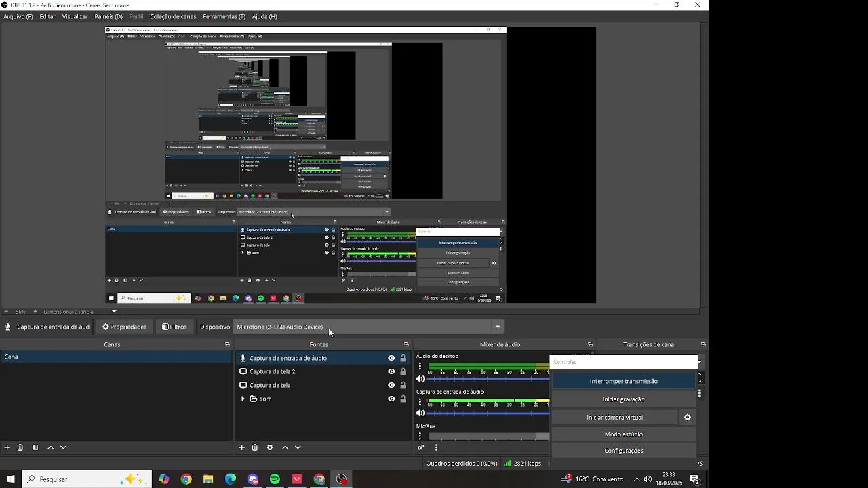
Task: Pop out the Fontes dock panel
Action: 406,344
